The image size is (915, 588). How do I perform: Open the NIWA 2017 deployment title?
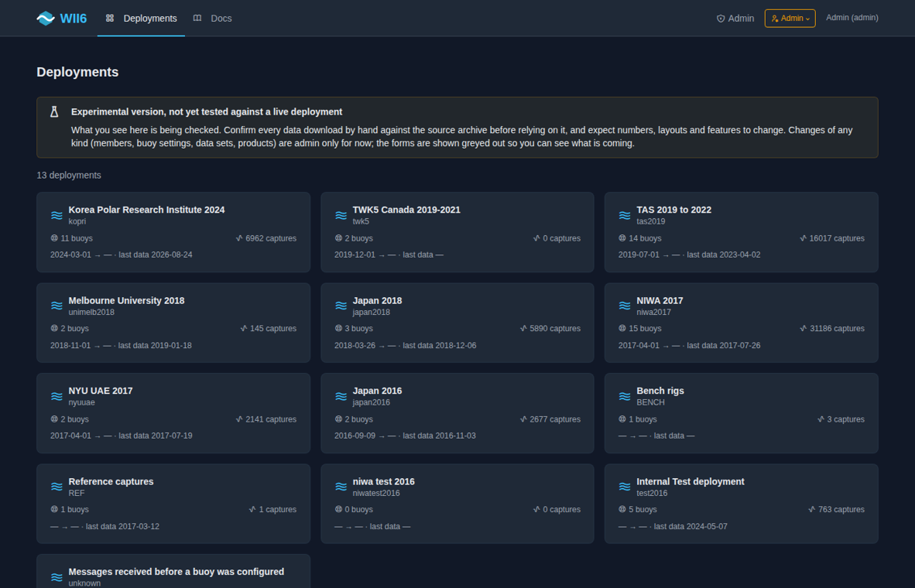point(660,300)
